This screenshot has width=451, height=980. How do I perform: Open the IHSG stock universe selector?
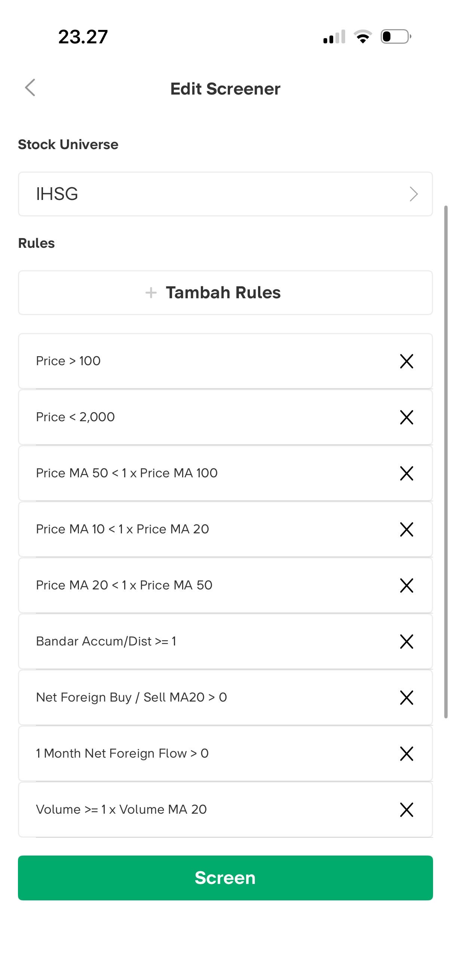pyautogui.click(x=224, y=194)
